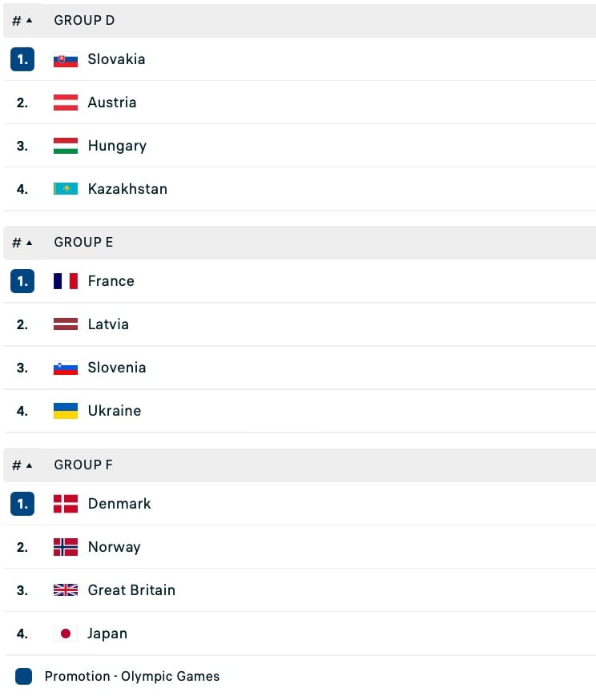This screenshot has width=596, height=700.
Task: Open the Austria team link
Action: [112, 103]
